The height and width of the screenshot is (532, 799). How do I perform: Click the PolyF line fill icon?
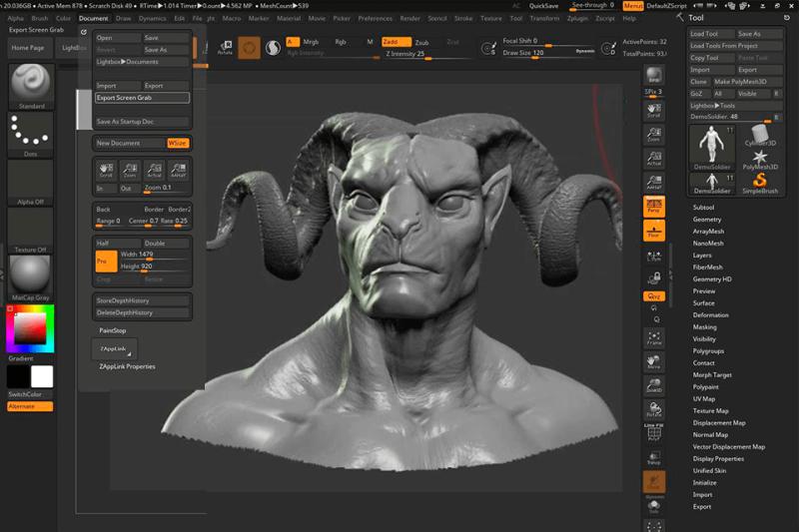[x=654, y=433]
